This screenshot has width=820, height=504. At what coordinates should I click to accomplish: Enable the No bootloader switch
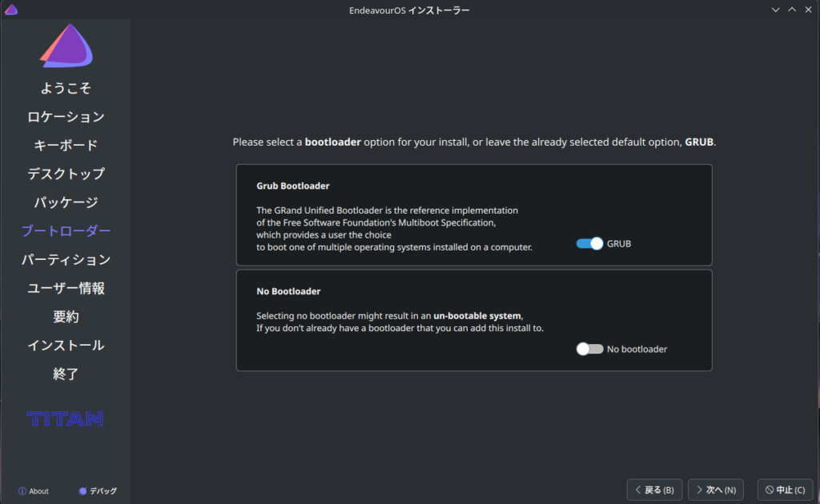point(589,349)
